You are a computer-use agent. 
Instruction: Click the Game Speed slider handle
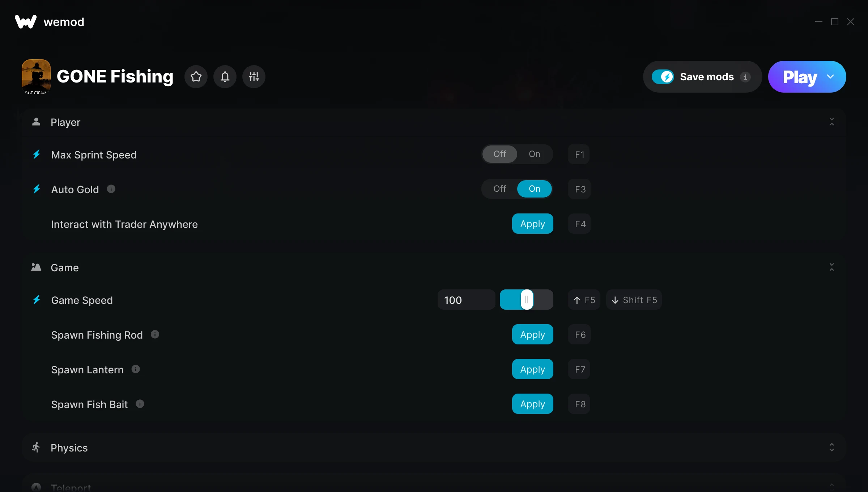point(527,300)
